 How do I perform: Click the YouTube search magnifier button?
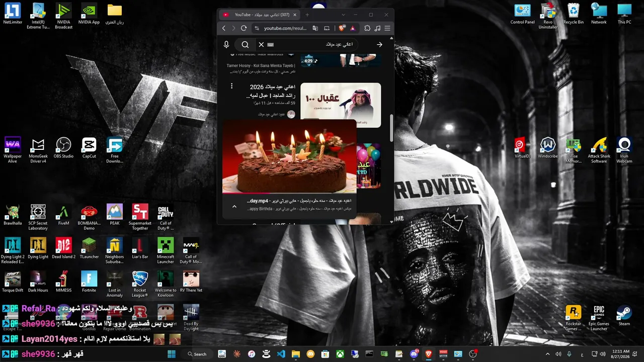pyautogui.click(x=245, y=45)
